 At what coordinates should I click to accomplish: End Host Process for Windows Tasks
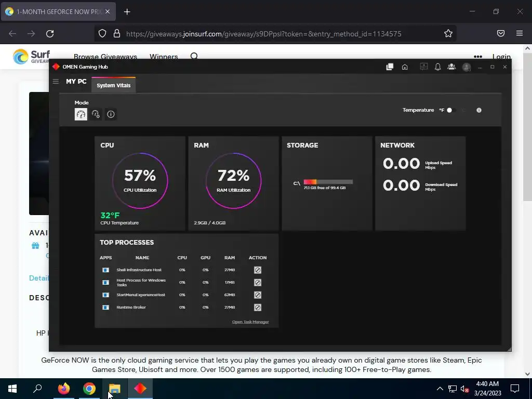(258, 283)
